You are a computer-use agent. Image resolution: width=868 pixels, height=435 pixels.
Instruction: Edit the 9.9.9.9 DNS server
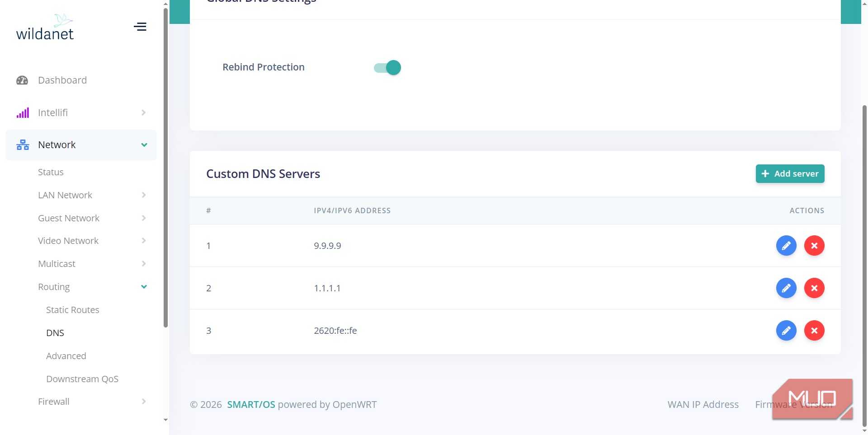(786, 246)
